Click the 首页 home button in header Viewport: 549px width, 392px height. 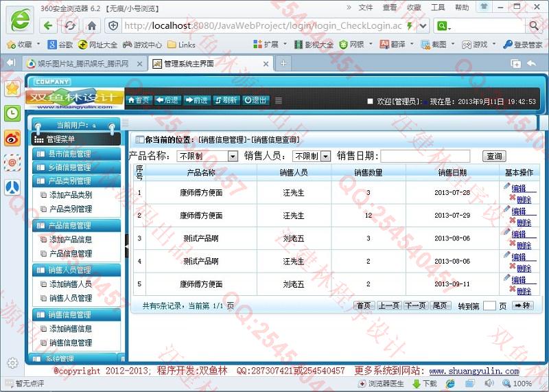pyautogui.click(x=139, y=100)
